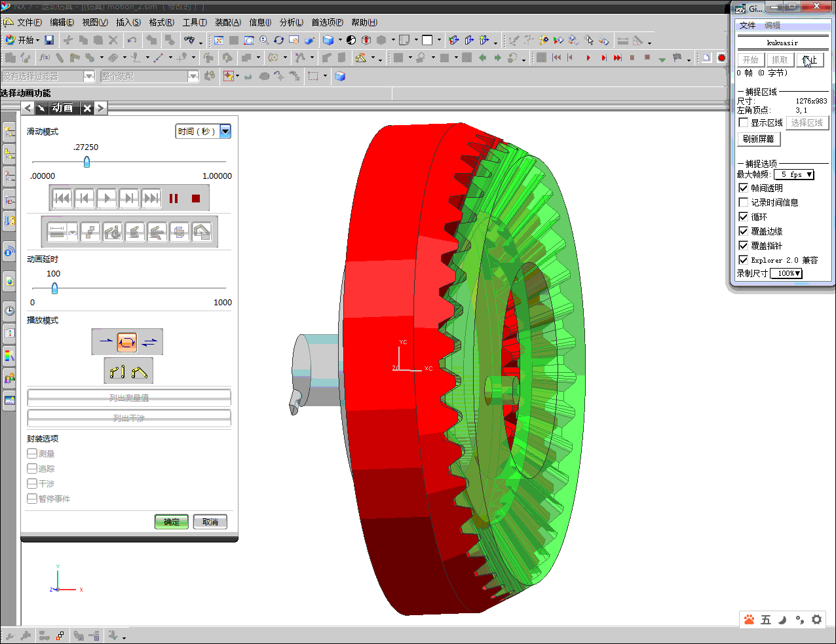The height and width of the screenshot is (644, 836).
Task: Click the 动画延时 slider handle at 100
Action: click(54, 288)
